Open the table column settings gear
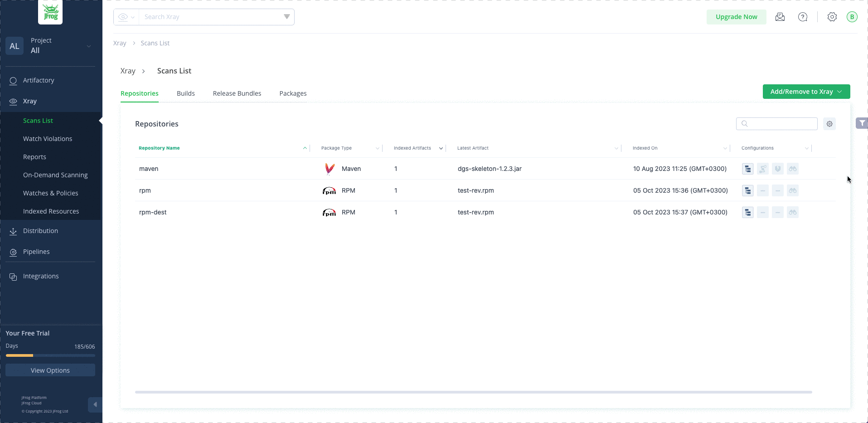This screenshot has width=868, height=423. coord(829,124)
